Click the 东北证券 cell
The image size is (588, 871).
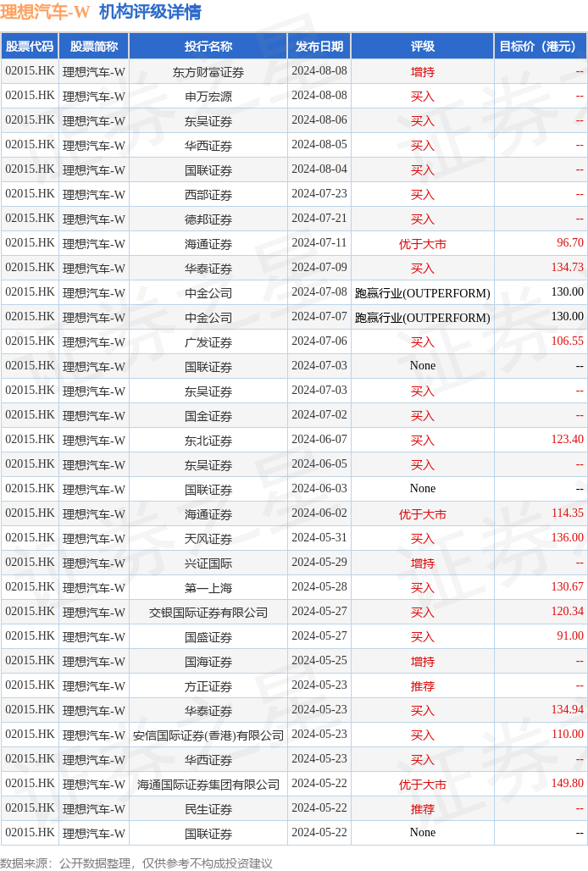point(208,441)
